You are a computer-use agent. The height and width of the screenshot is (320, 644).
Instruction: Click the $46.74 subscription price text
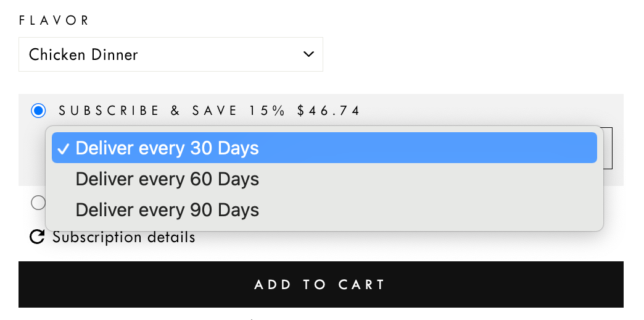(329, 111)
